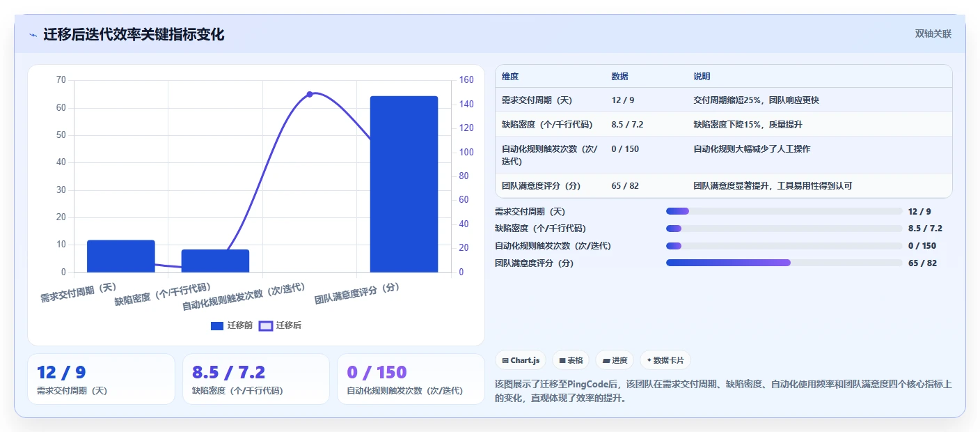Click the tall 团队满意度评分 bar in the chart

pyautogui.click(x=404, y=184)
